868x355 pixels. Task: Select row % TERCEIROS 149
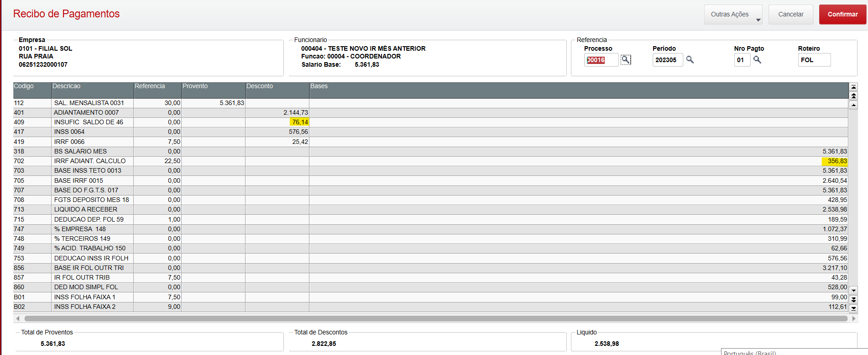point(430,238)
